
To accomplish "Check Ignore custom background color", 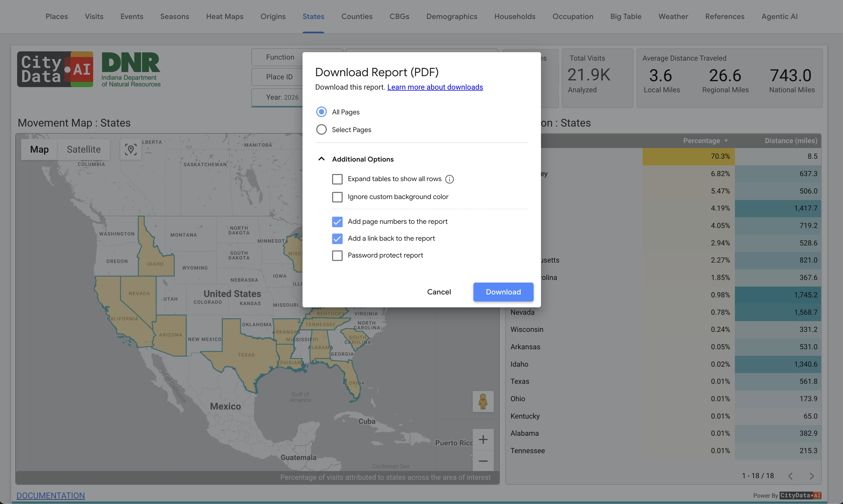I will 337,197.
